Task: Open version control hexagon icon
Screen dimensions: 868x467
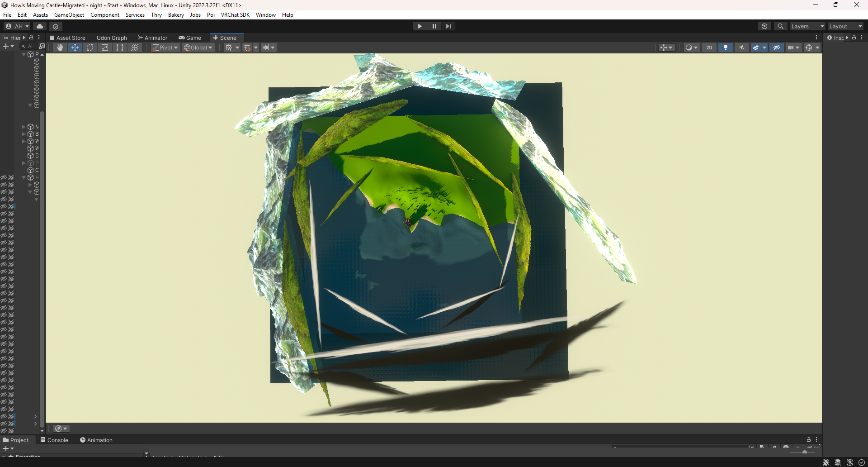Action: (56, 26)
